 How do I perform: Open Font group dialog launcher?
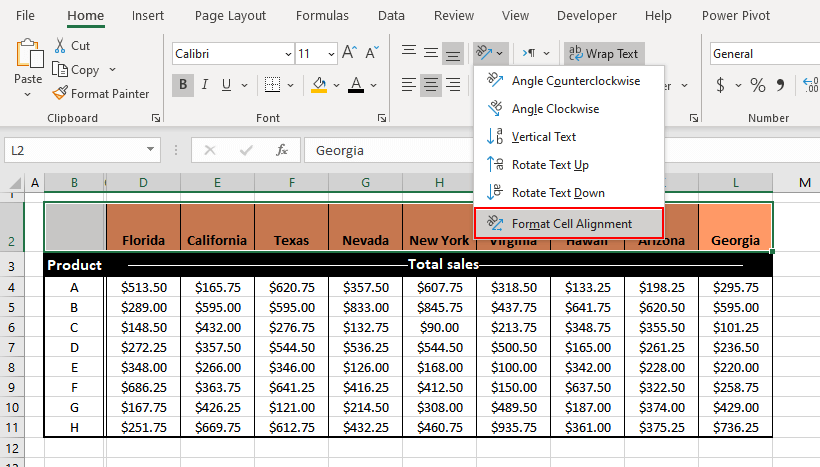(382, 118)
